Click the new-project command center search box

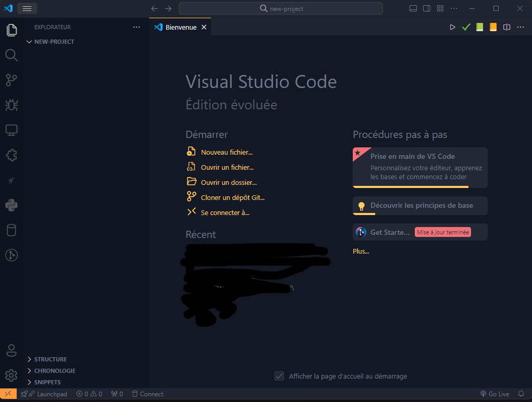click(281, 8)
